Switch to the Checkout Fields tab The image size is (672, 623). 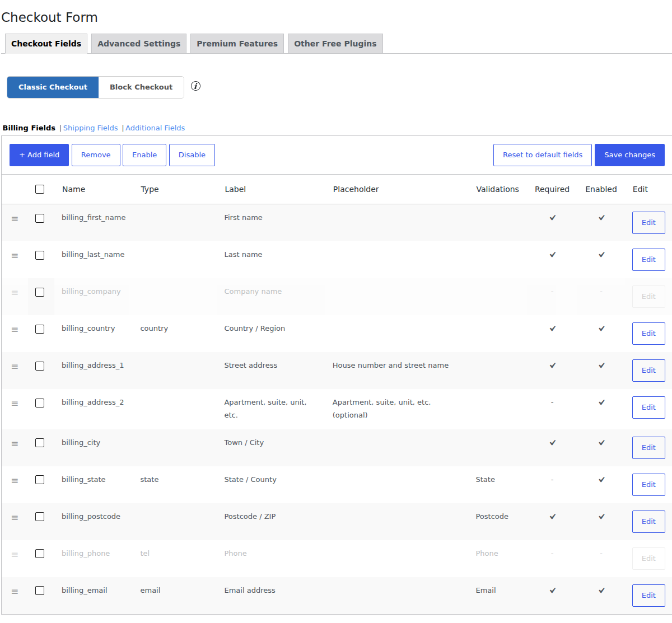click(x=46, y=44)
